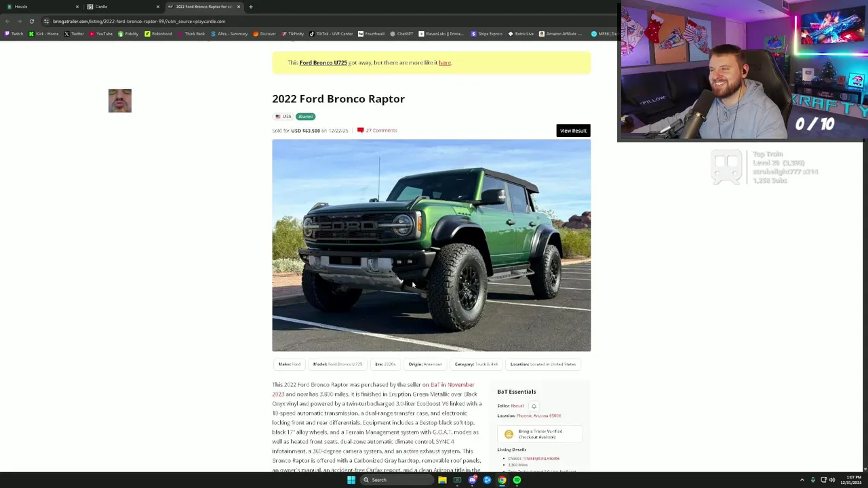Open the Fidelity bookmark
The height and width of the screenshot is (488, 868).
(x=128, y=34)
